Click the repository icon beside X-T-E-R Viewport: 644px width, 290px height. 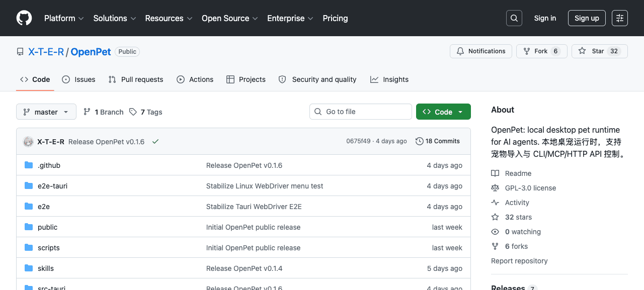pos(20,52)
